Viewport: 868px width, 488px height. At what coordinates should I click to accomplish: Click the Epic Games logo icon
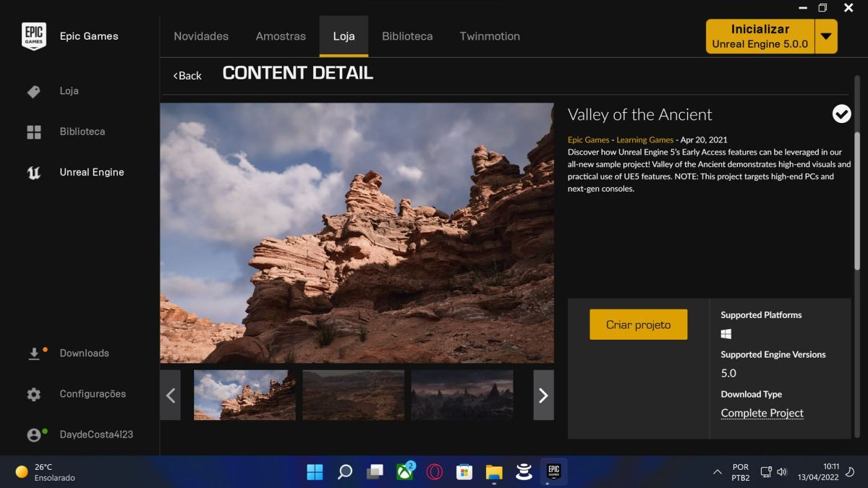point(33,36)
